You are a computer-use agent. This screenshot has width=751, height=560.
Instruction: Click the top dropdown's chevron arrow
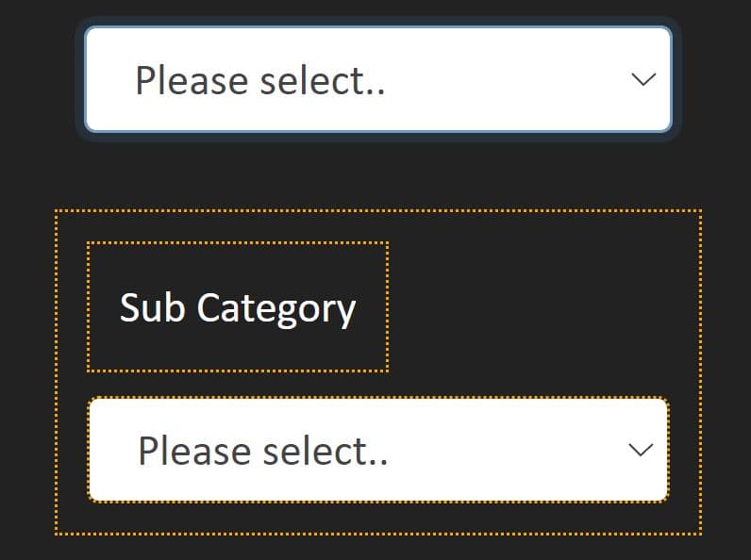[643, 79]
